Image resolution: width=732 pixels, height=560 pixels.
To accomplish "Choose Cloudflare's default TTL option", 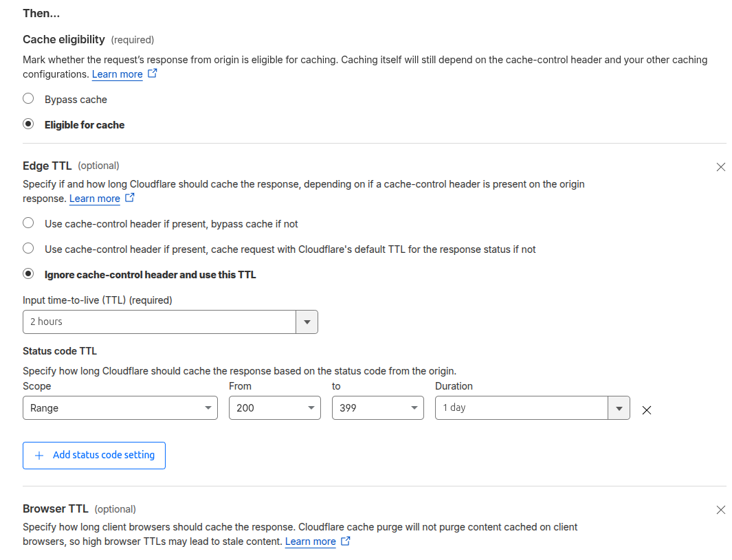I will tap(28, 249).
